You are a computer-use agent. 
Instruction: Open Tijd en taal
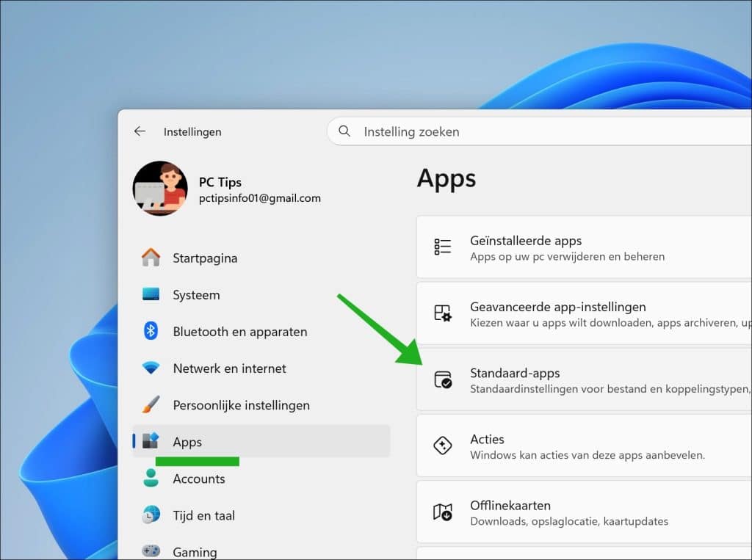(x=261, y=515)
